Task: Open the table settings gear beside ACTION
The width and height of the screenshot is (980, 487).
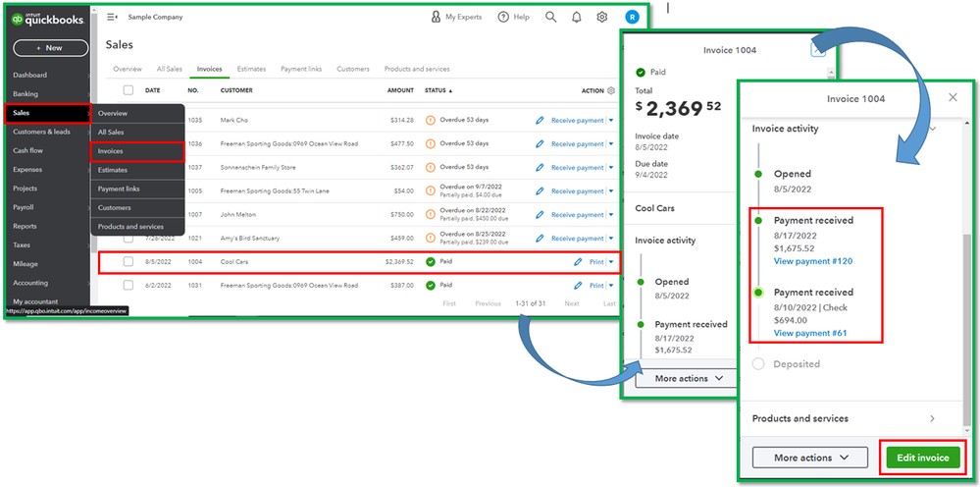Action: (x=610, y=90)
